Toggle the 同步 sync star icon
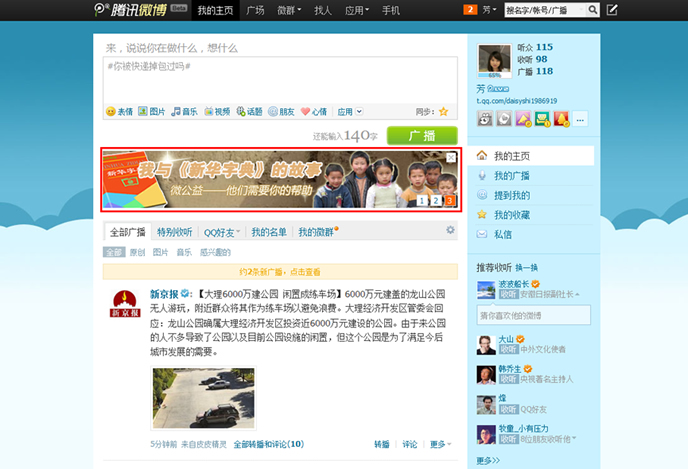The width and height of the screenshot is (690, 469). point(443,111)
